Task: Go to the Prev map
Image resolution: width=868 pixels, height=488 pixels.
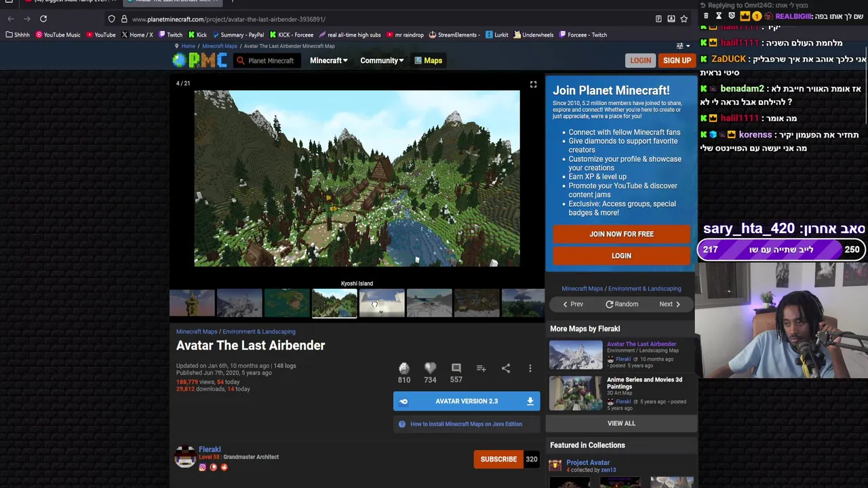Action: pyautogui.click(x=573, y=304)
